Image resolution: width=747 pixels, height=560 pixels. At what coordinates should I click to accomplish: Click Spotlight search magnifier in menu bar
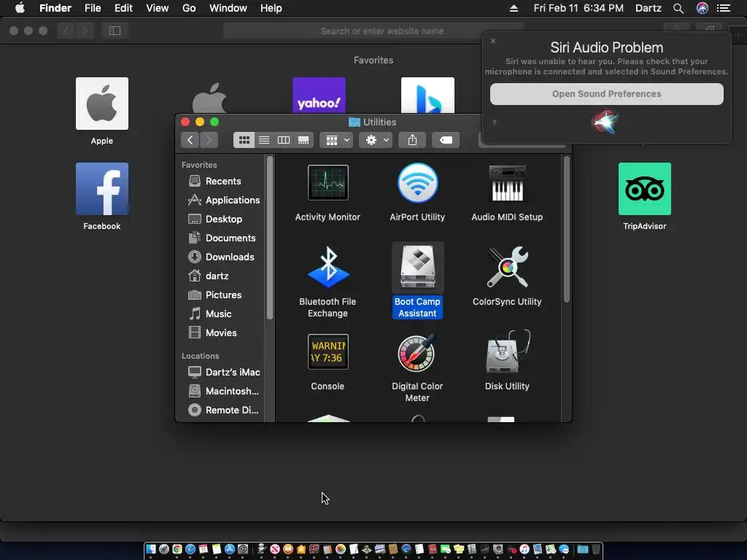coord(678,8)
